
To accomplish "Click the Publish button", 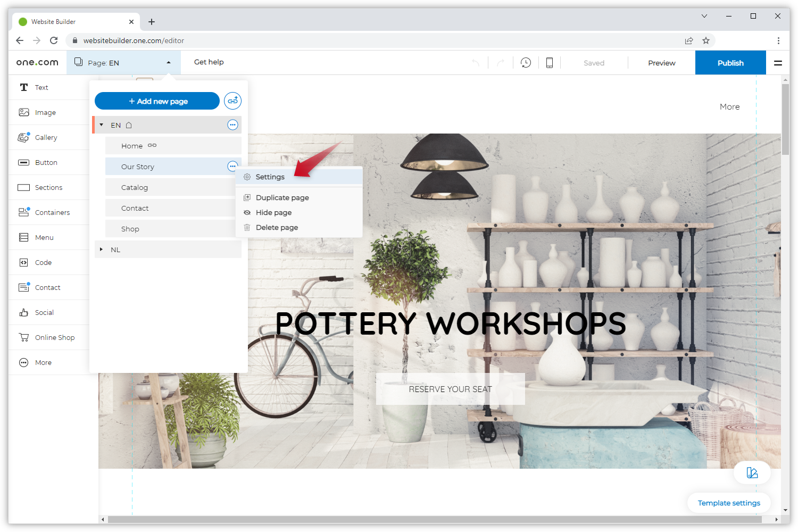I will pyautogui.click(x=730, y=63).
